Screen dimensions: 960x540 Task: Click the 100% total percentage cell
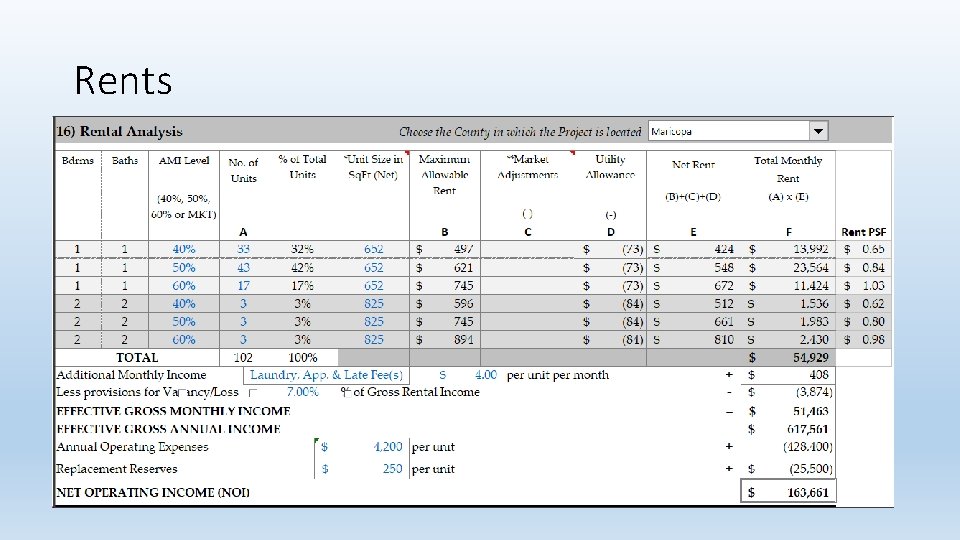point(302,358)
